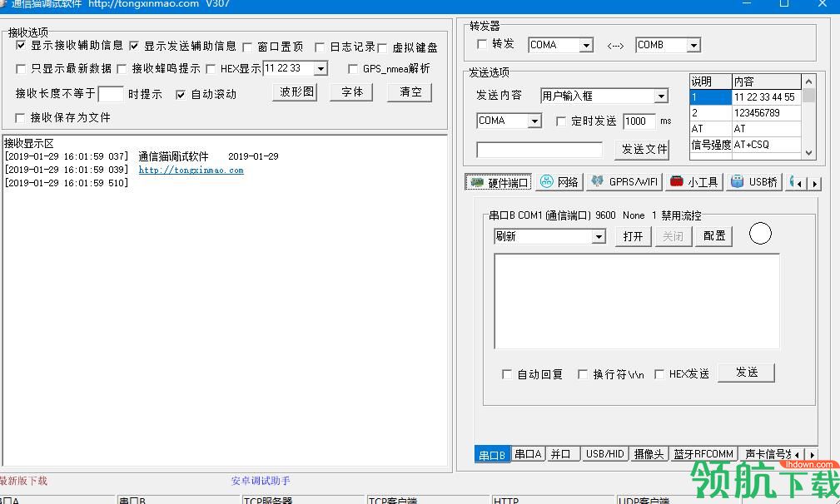Click the send file path field
This screenshot has height=504, width=840.
click(x=539, y=150)
